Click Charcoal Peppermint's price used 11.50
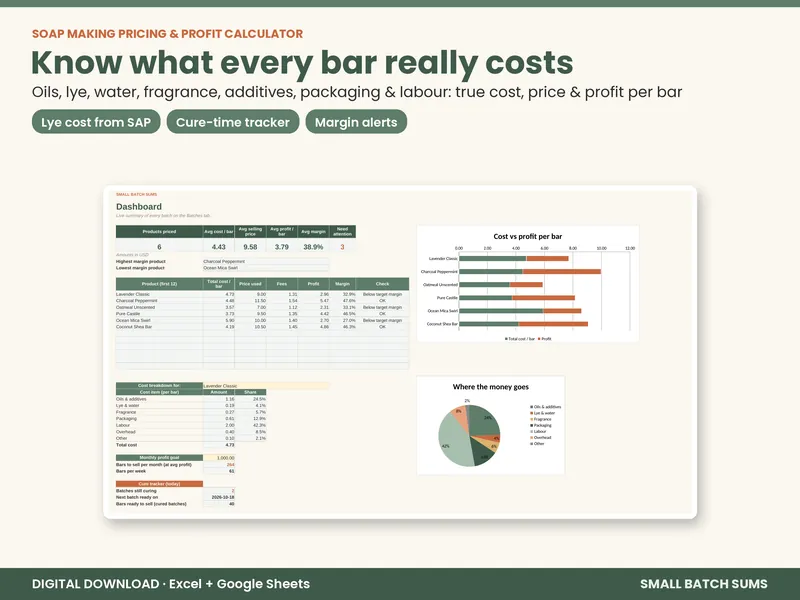The height and width of the screenshot is (600, 800). tap(251, 301)
